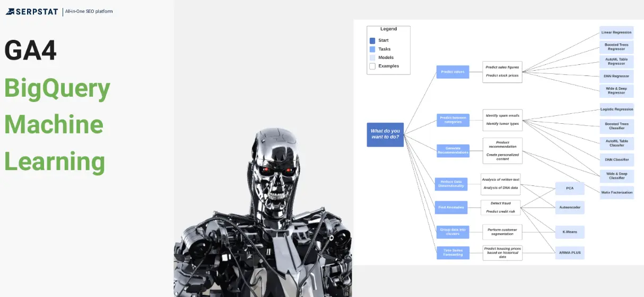Screen dimensions: 644x297
Task: Select the K-Means model box
Action: pyautogui.click(x=570, y=232)
